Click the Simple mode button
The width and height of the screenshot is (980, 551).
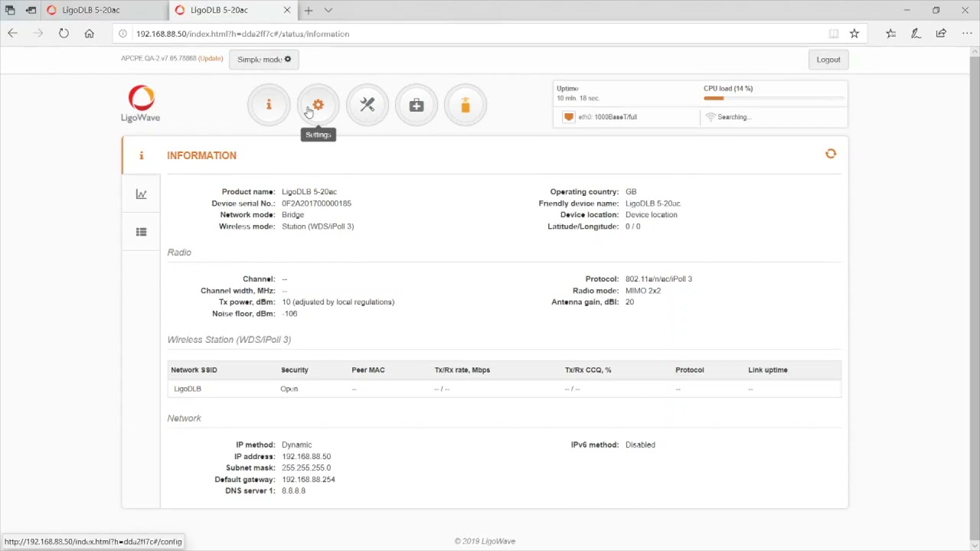pyautogui.click(x=264, y=60)
